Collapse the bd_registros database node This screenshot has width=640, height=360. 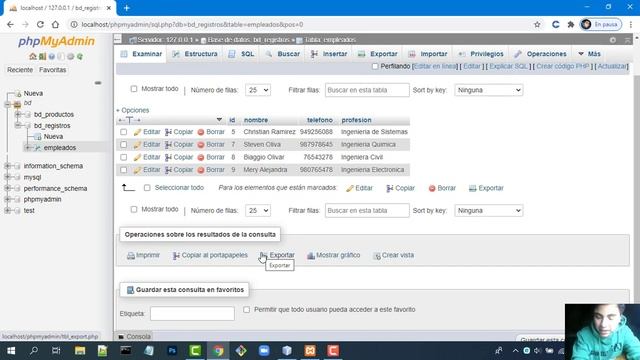18,125
